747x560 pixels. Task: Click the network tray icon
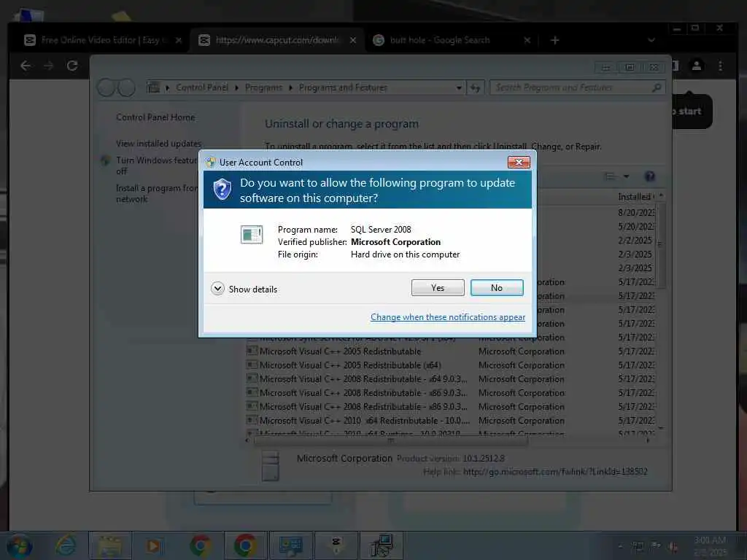[638, 546]
